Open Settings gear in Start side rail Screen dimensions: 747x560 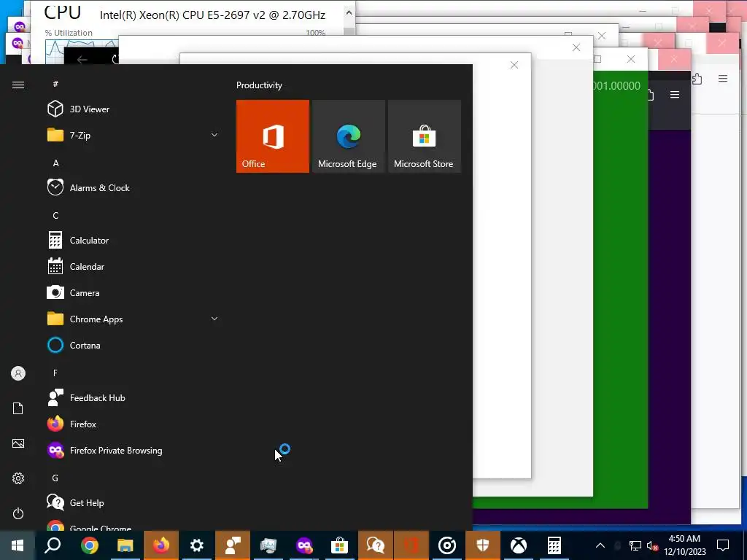coord(18,478)
